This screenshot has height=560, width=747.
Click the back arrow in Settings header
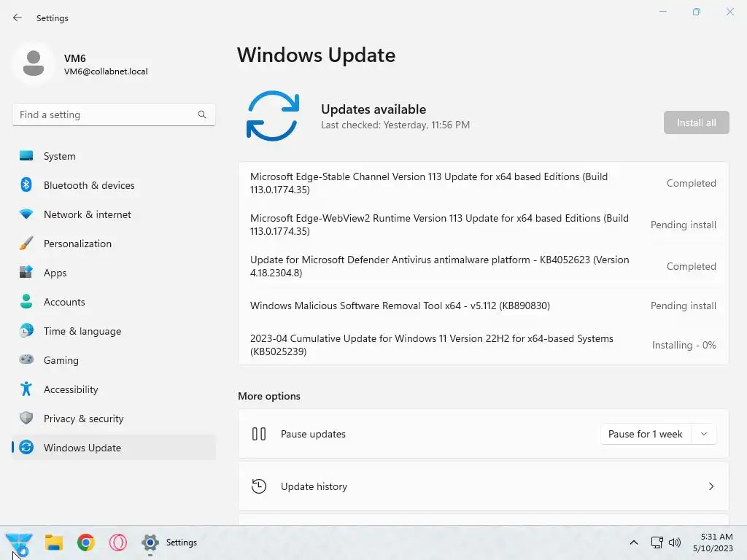pos(18,17)
